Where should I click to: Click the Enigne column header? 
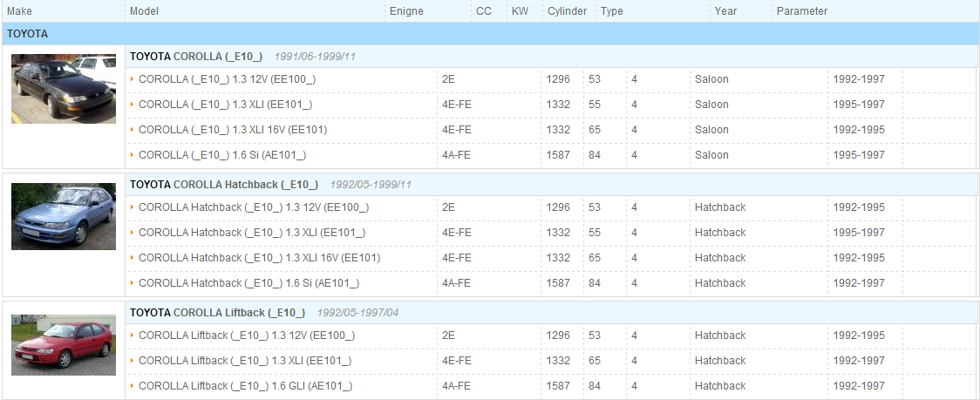[x=406, y=11]
